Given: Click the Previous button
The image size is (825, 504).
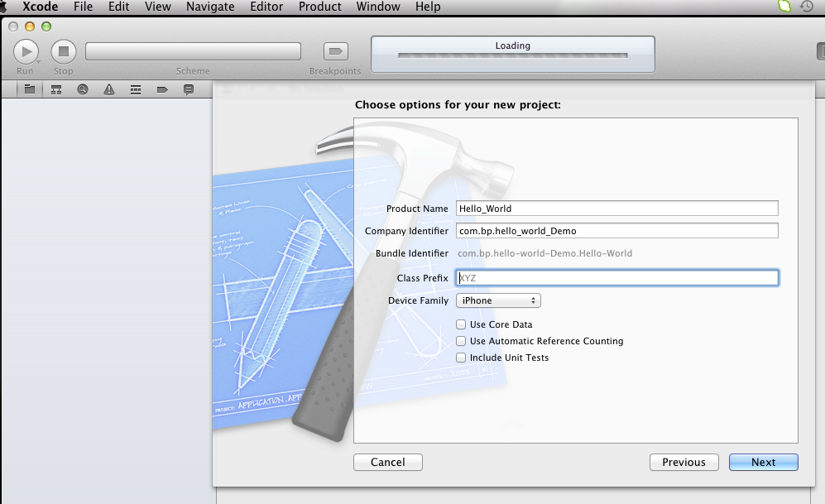Looking at the screenshot, I should [684, 462].
